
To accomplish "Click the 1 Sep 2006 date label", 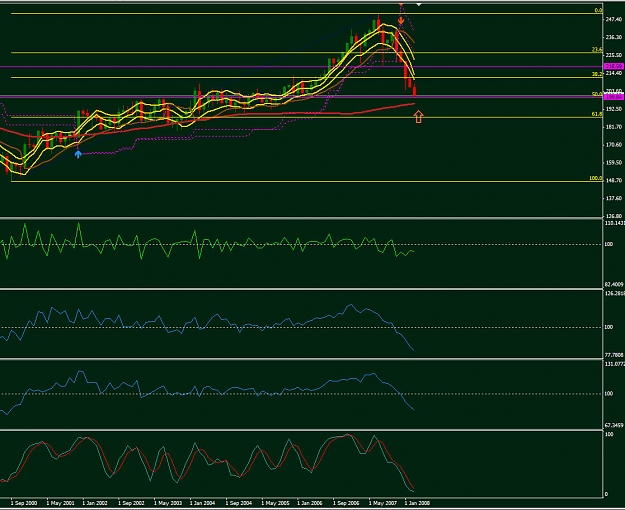I will pyautogui.click(x=346, y=503).
